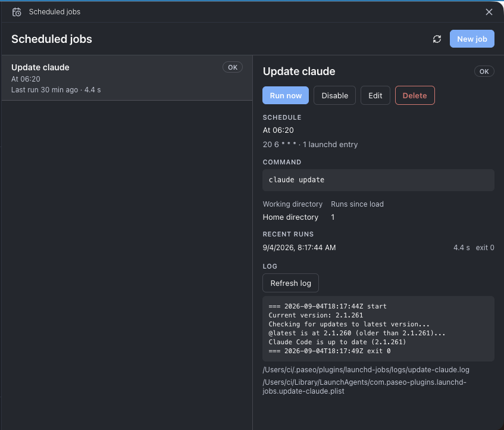Close the Scheduled jobs panel

(489, 12)
